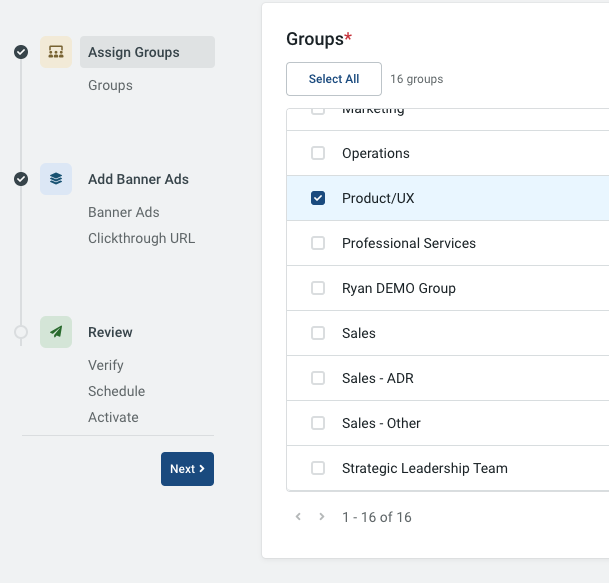Viewport: 609px width, 583px height.
Task: Open the Assign Groups step
Action: (x=147, y=52)
